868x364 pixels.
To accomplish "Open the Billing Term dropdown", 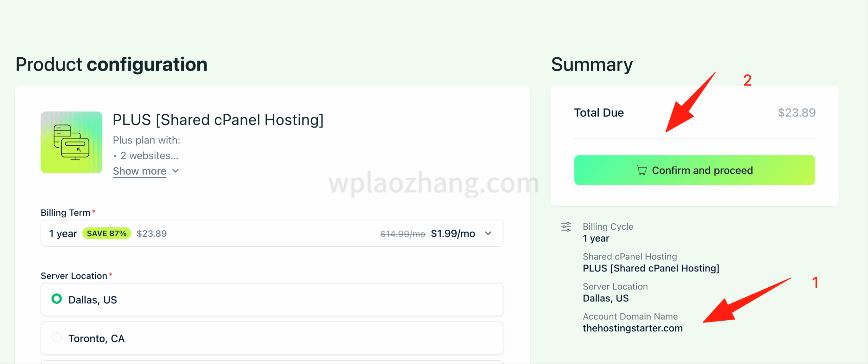I will coord(272,233).
